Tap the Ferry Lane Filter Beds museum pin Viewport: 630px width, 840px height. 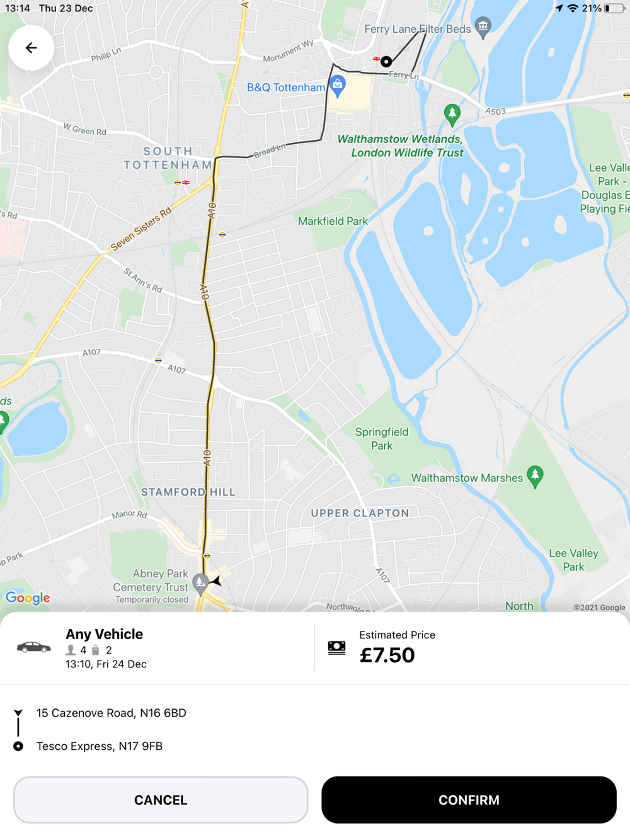(x=483, y=28)
